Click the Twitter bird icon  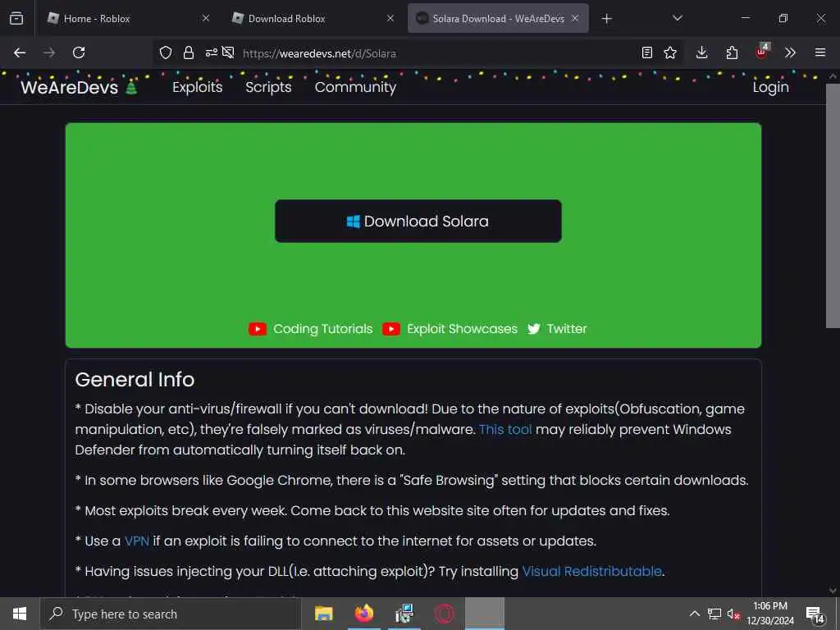(x=533, y=329)
